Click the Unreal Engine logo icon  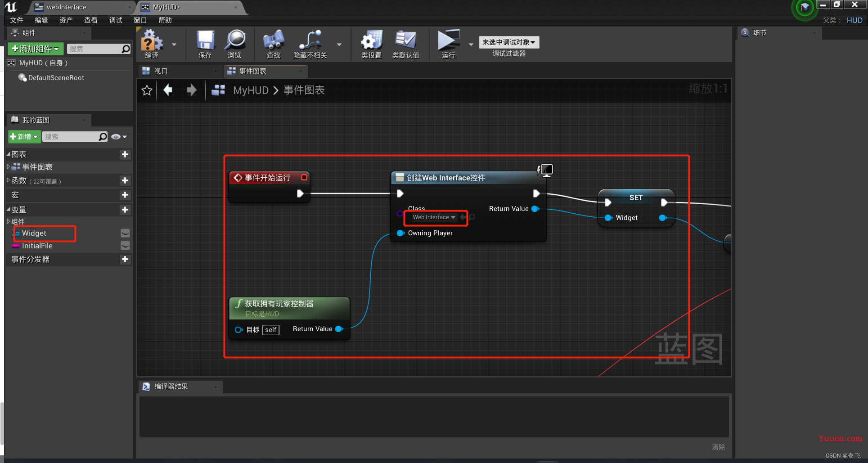tap(11, 7)
